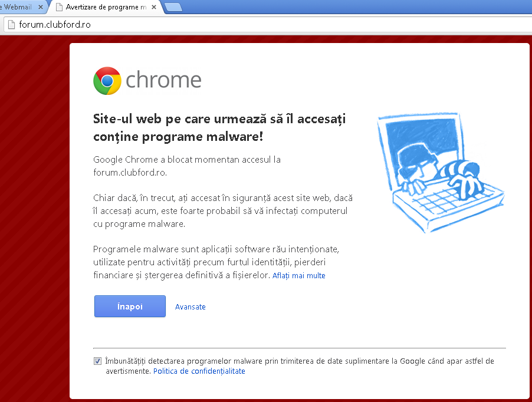Viewport: 532px width, 402px height.
Task: Click the burglar laptop illustration
Action: pyautogui.click(x=441, y=172)
